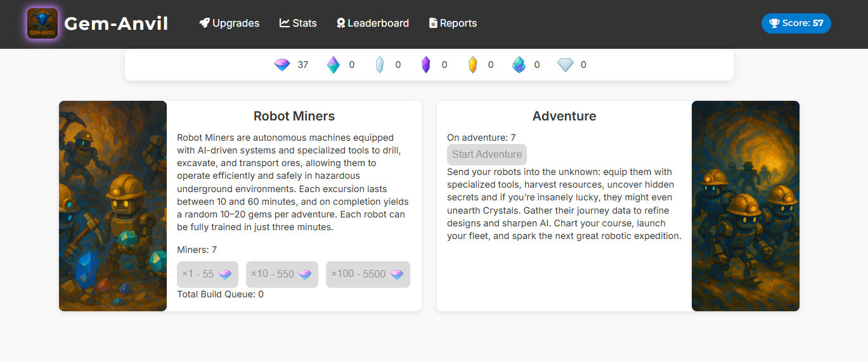The height and width of the screenshot is (362, 868).
Task: Click the teal-purple crystal resource icon
Action: [x=334, y=65]
